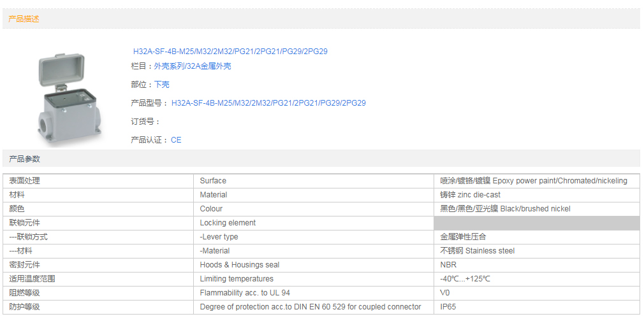
Task: Select the 表面处理 table cell
Action: coord(24,181)
